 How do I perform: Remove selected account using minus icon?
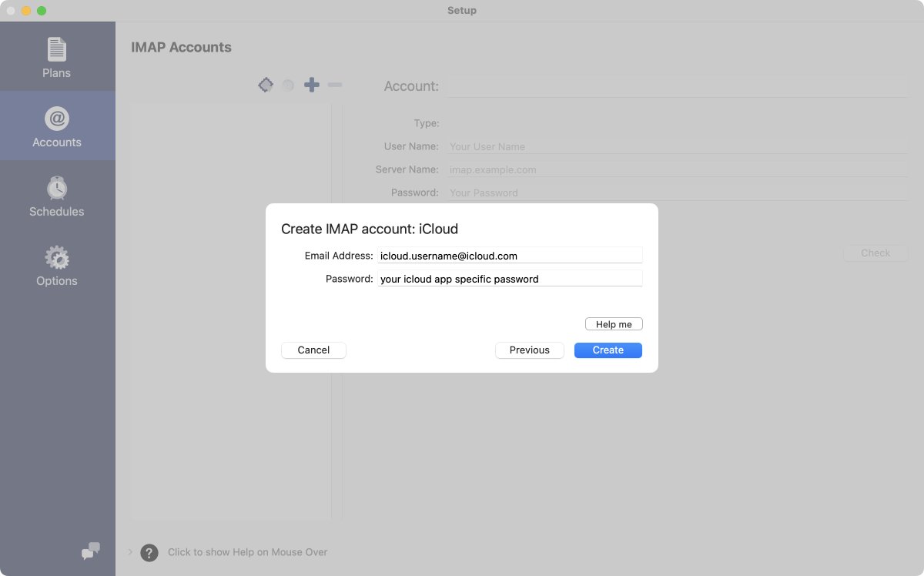point(335,85)
